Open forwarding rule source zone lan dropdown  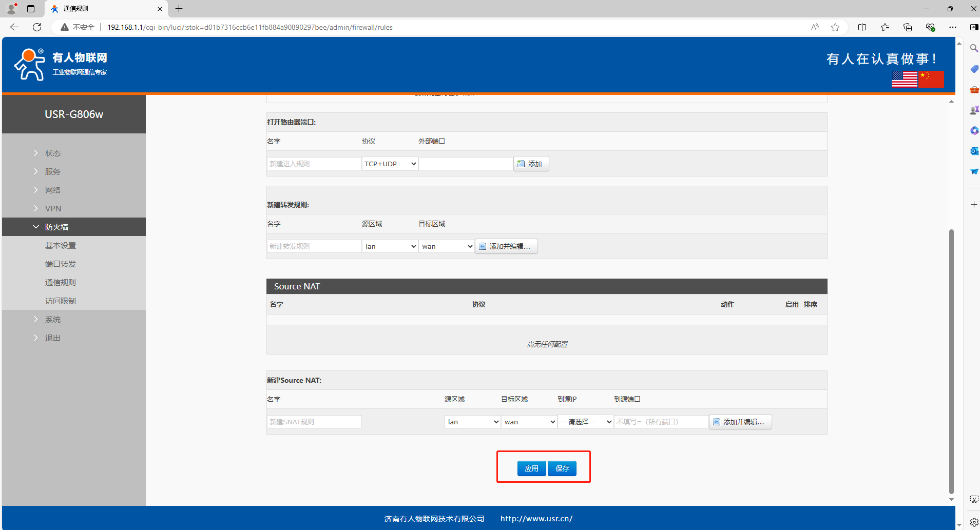coord(390,246)
